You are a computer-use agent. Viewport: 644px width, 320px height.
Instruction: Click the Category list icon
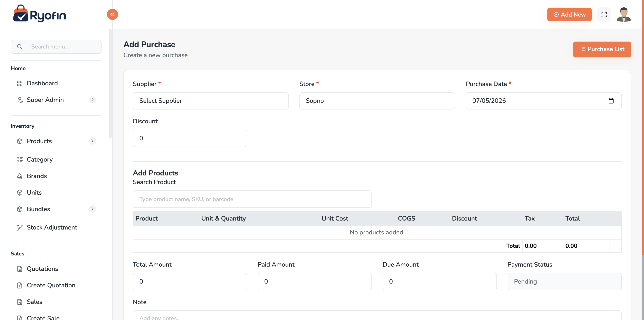click(20, 160)
